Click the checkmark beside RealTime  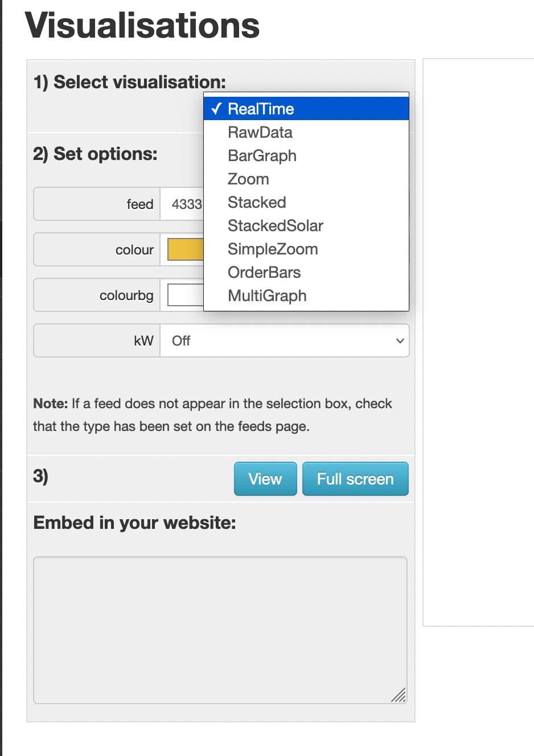[x=216, y=109]
